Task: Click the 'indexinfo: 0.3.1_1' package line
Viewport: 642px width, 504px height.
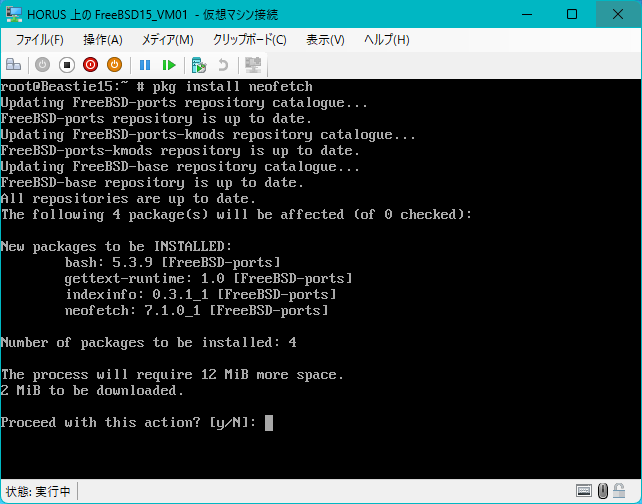Action: pyautogui.click(x=201, y=295)
